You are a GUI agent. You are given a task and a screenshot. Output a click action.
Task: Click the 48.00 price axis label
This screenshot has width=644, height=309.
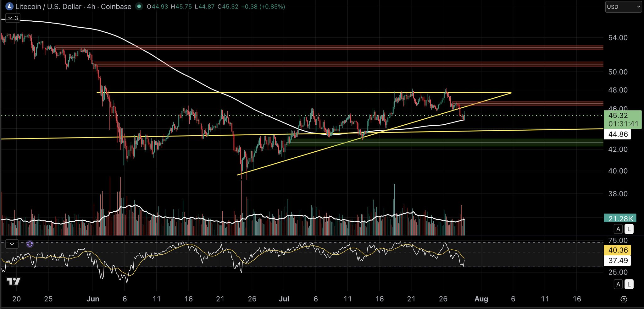[618, 90]
